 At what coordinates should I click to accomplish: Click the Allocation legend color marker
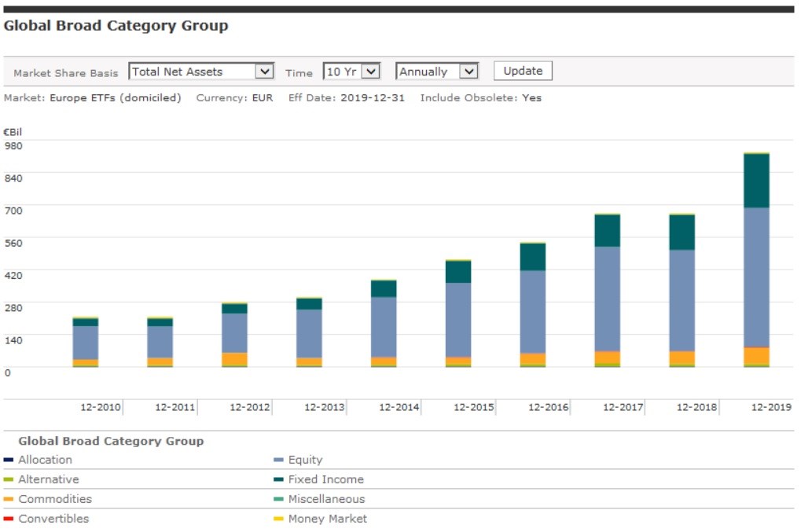[x=9, y=460]
